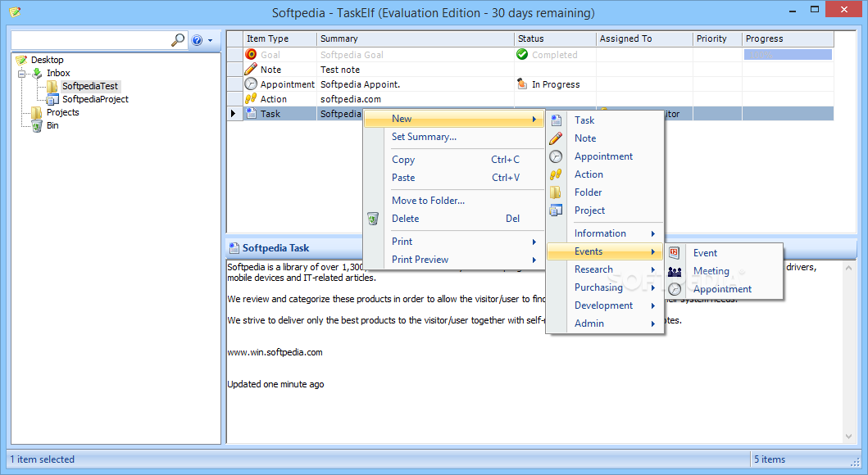The width and height of the screenshot is (868, 475).
Task: Click the notes pane scroll down arrow
Action: pos(849,437)
